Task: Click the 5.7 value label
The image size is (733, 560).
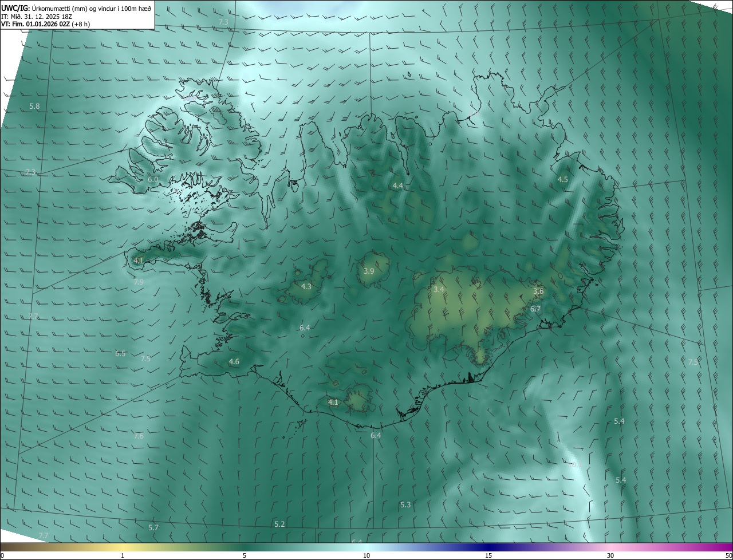Action: click(153, 528)
